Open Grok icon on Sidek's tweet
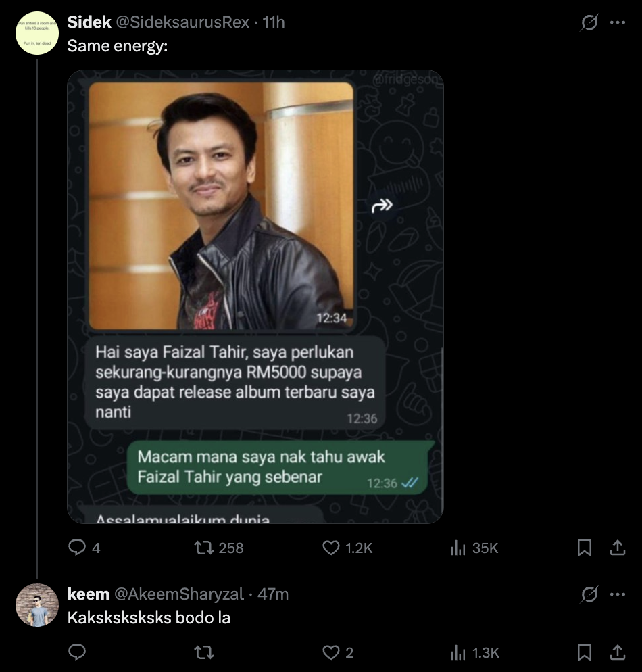This screenshot has width=642, height=672. click(589, 22)
